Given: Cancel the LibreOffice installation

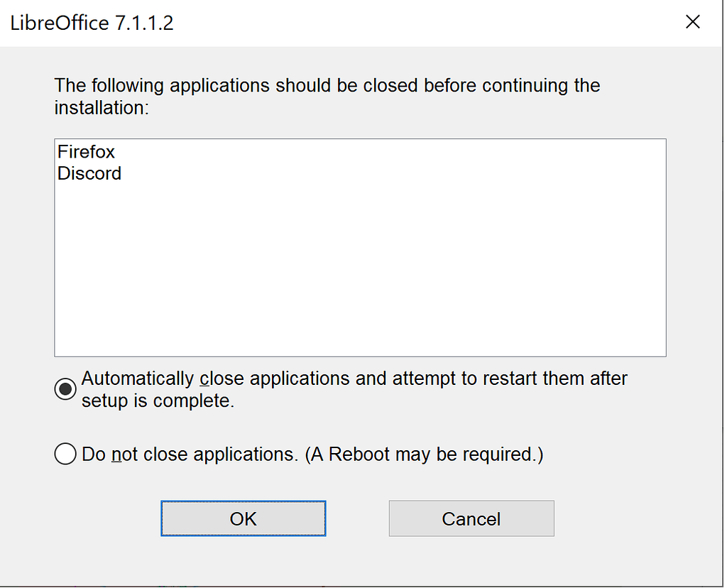Looking at the screenshot, I should 471,518.
